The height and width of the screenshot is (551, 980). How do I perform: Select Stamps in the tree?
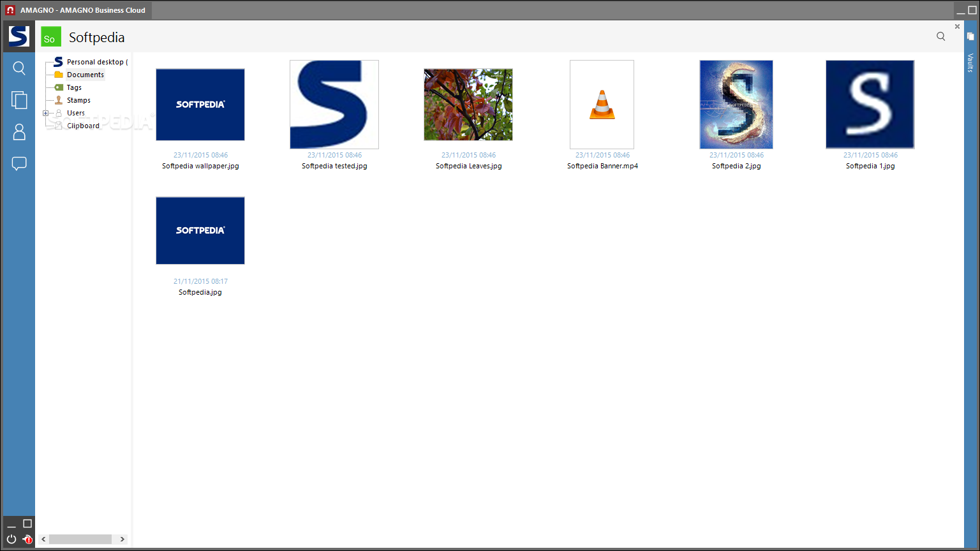(78, 100)
